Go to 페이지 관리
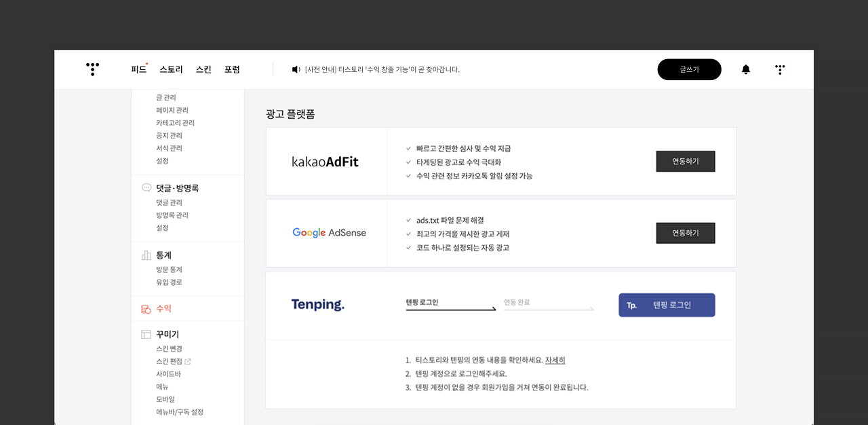This screenshot has height=425, width=868. coord(172,110)
